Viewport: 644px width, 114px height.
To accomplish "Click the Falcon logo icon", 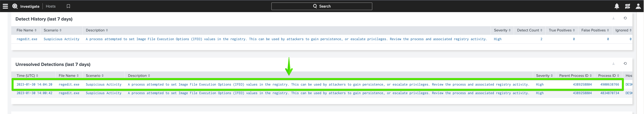I will click(x=15, y=6).
